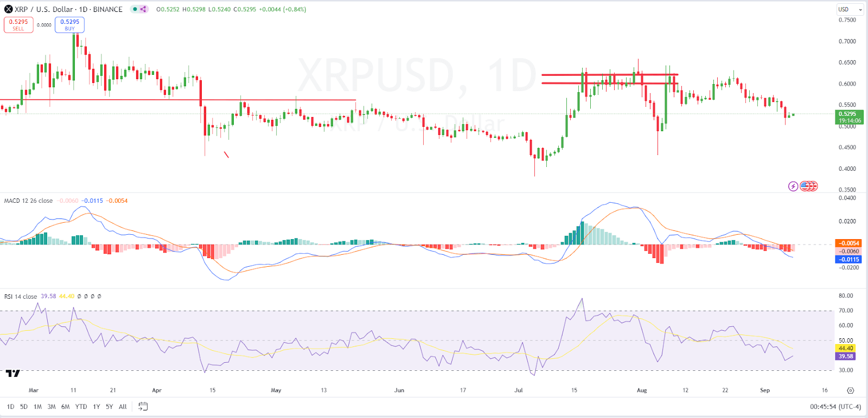Click the 0.0000 spread value
The width and height of the screenshot is (868, 418).
(44, 25)
